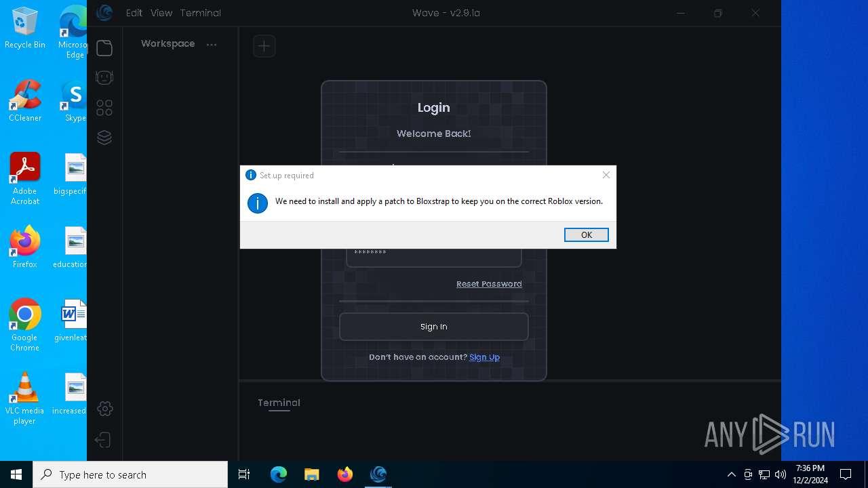
Task: Open the robot assistant sidebar icon
Action: (104, 77)
